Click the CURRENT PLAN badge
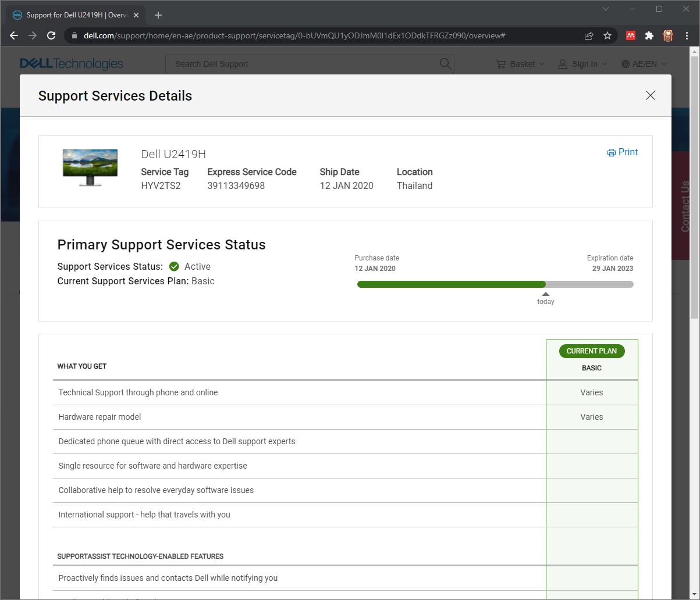This screenshot has width=700, height=600. (592, 351)
